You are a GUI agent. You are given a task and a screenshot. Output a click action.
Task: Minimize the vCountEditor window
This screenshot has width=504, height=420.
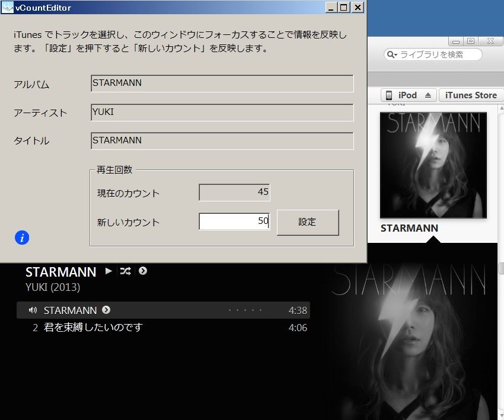tap(331, 7)
